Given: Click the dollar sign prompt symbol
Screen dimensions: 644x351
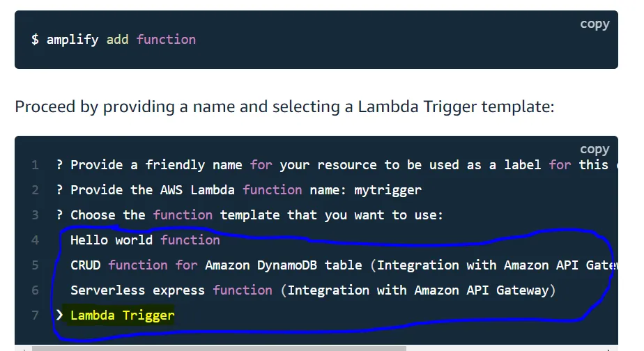Looking at the screenshot, I should pyautogui.click(x=35, y=40).
